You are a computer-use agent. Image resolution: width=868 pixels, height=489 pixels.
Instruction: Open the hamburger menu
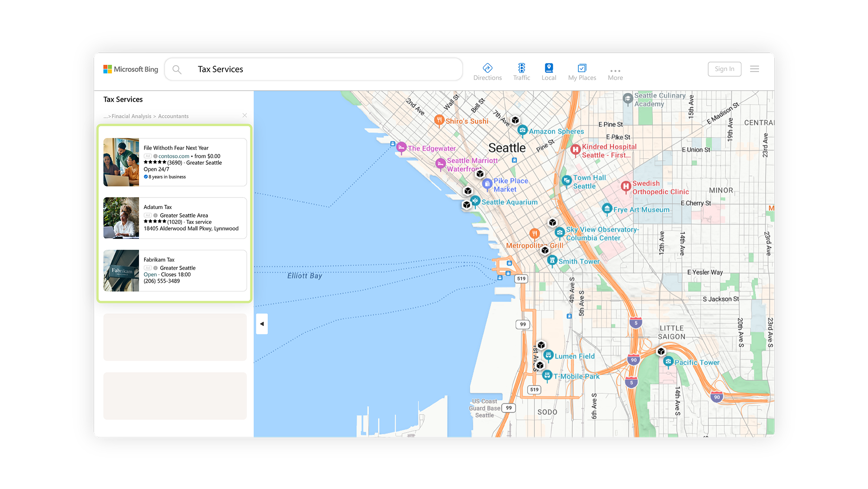754,69
